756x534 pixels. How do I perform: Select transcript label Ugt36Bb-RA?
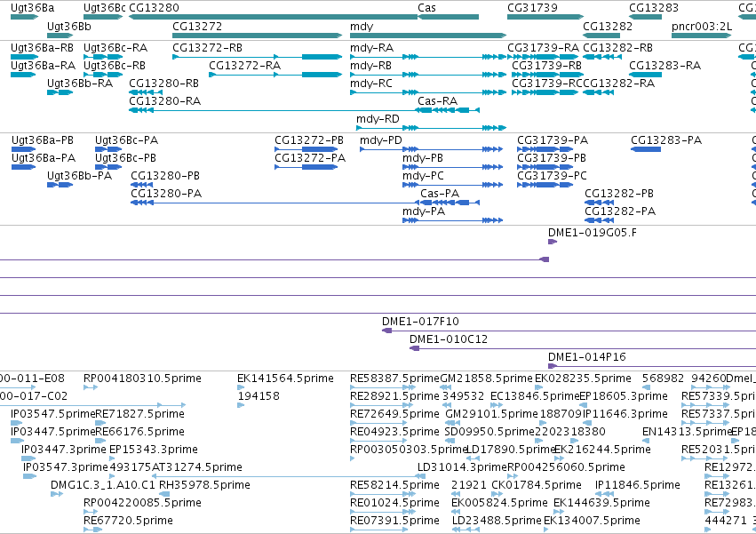tap(80, 83)
